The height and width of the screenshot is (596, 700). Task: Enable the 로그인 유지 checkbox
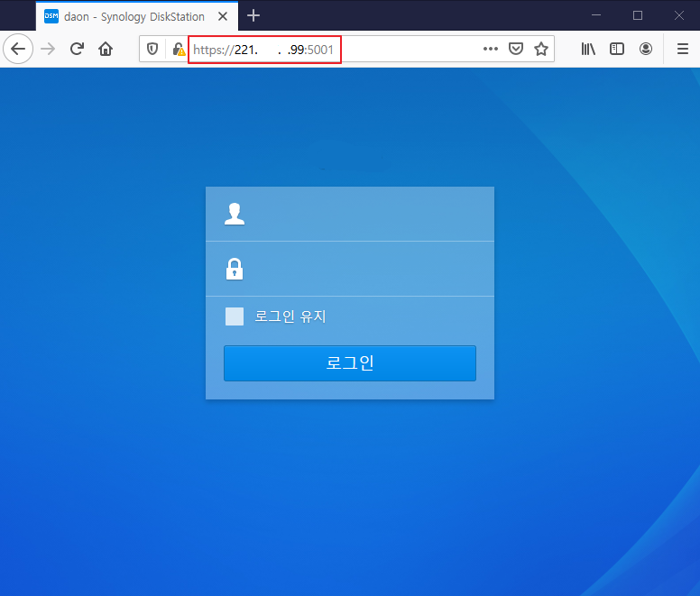235,316
